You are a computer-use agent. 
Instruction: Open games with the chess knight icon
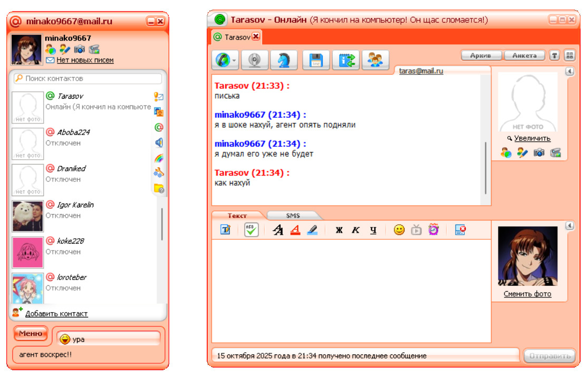pyautogui.click(x=284, y=60)
